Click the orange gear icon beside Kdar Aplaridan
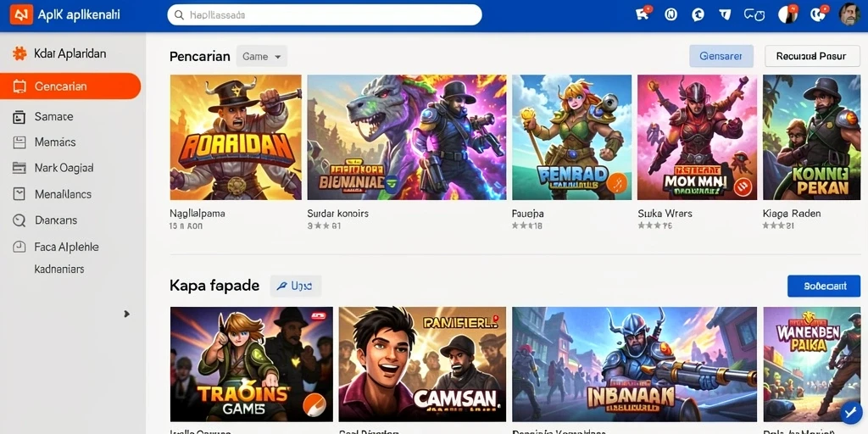 [19, 53]
